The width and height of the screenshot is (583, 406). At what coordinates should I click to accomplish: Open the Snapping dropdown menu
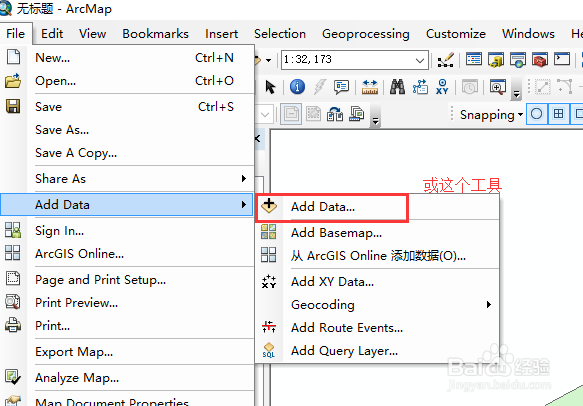click(x=491, y=115)
